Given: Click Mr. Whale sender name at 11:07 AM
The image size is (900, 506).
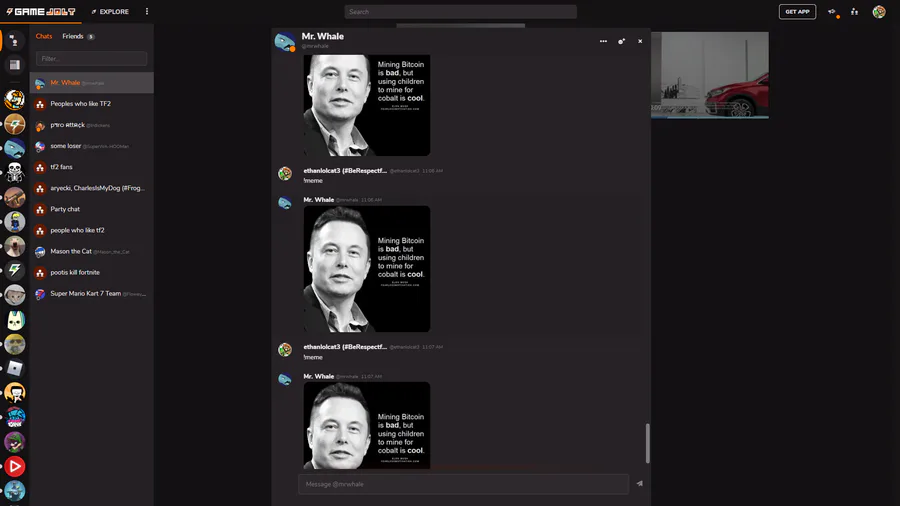Looking at the screenshot, I should coord(319,376).
